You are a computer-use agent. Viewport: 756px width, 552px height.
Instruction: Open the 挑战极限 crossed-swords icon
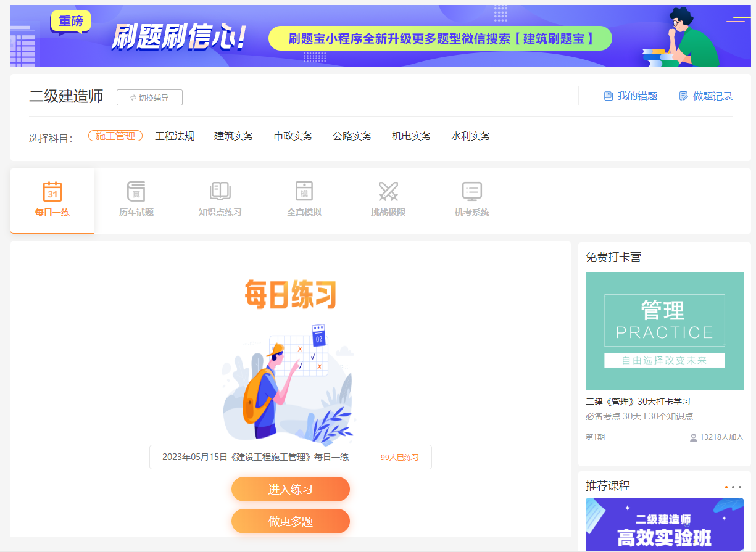pos(388,197)
